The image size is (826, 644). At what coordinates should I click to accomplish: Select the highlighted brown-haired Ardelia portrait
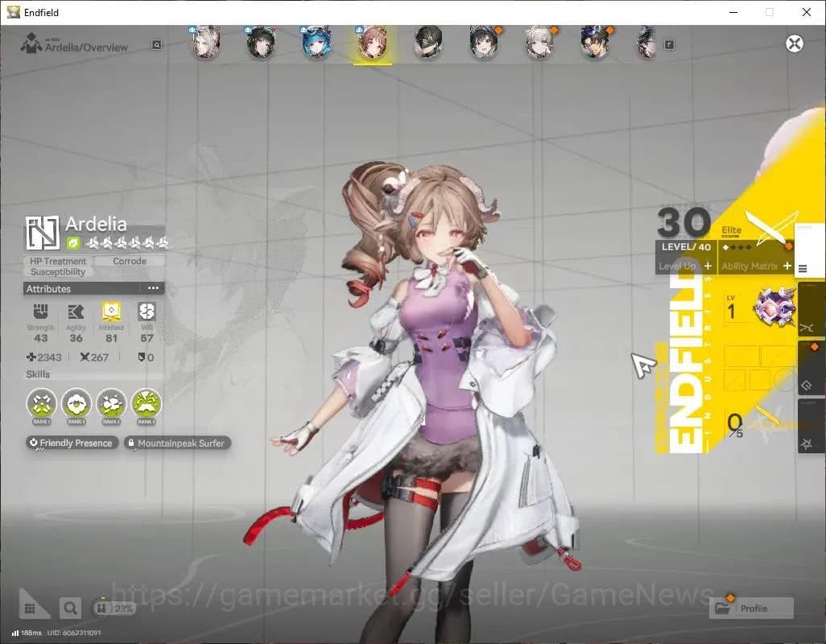coord(373,43)
